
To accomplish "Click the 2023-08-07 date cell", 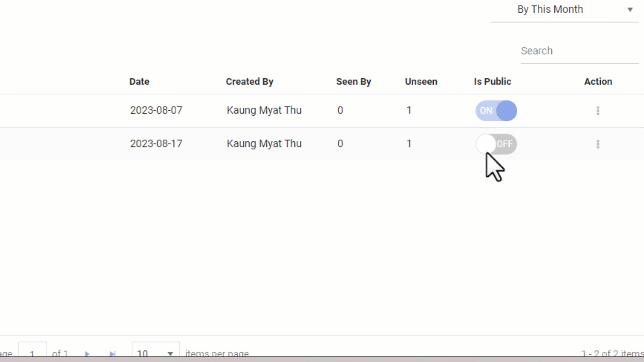I will pos(156,110).
